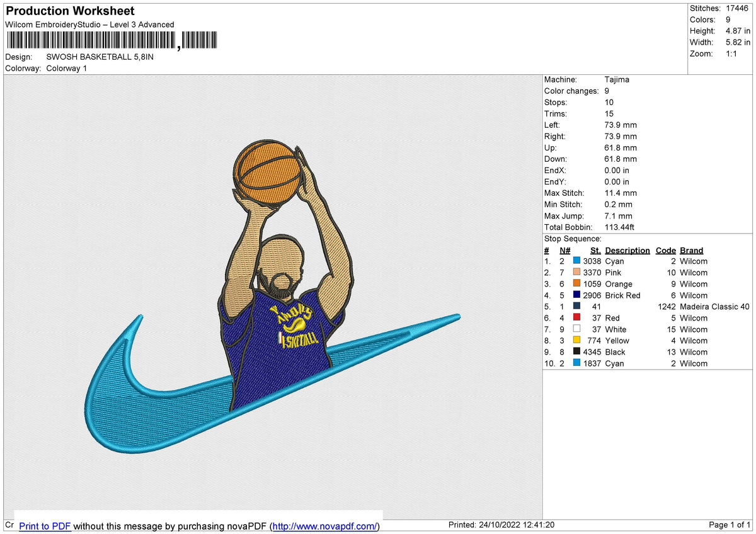Click the 'Color changes:' label
The height and width of the screenshot is (534, 756).
pyautogui.click(x=572, y=91)
